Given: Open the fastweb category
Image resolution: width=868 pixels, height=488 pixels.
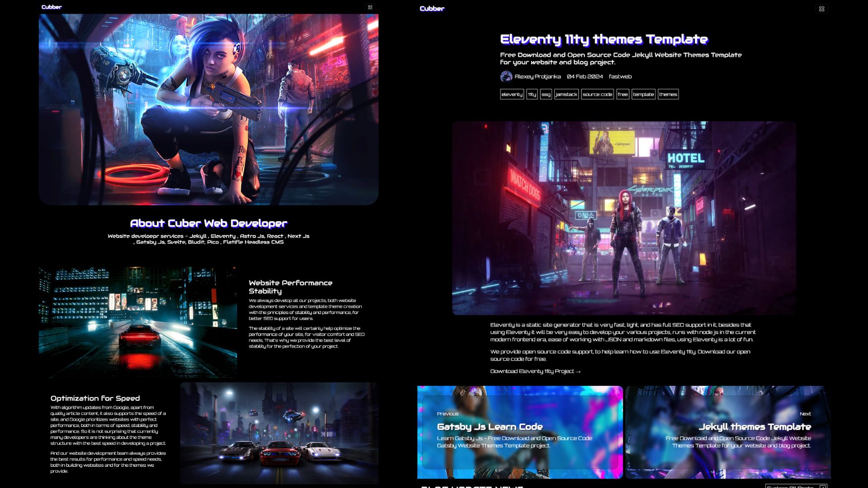Looking at the screenshot, I should click(619, 77).
